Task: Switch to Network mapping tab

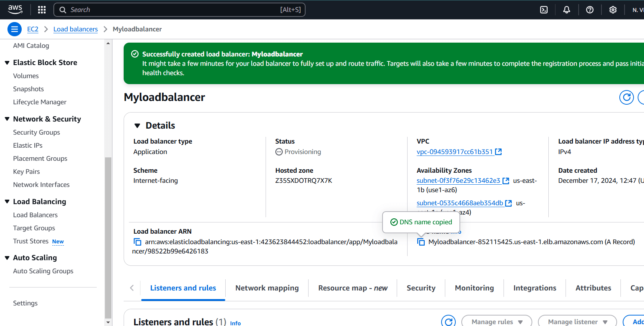Action: (267, 288)
